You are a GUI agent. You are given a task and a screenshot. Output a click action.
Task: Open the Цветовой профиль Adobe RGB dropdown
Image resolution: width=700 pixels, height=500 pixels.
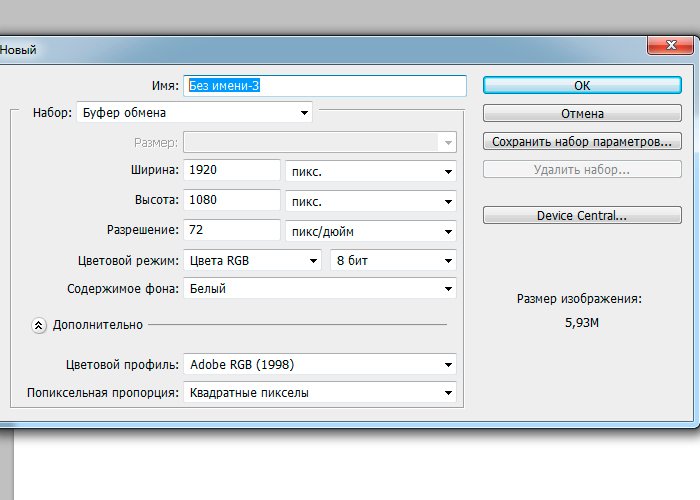click(319, 364)
